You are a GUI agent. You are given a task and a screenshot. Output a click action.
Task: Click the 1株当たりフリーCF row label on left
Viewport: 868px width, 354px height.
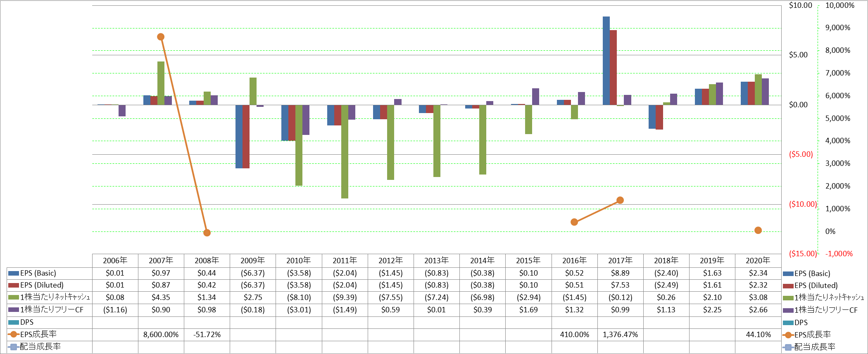click(x=52, y=310)
